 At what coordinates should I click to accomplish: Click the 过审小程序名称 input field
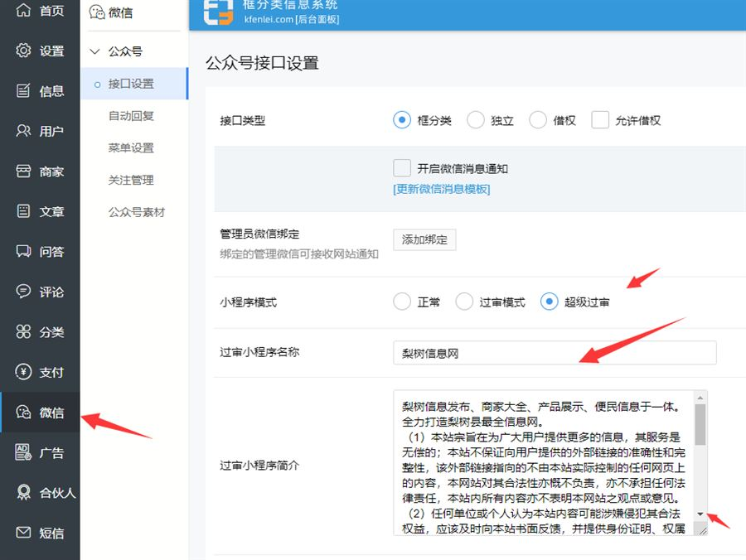[554, 353]
